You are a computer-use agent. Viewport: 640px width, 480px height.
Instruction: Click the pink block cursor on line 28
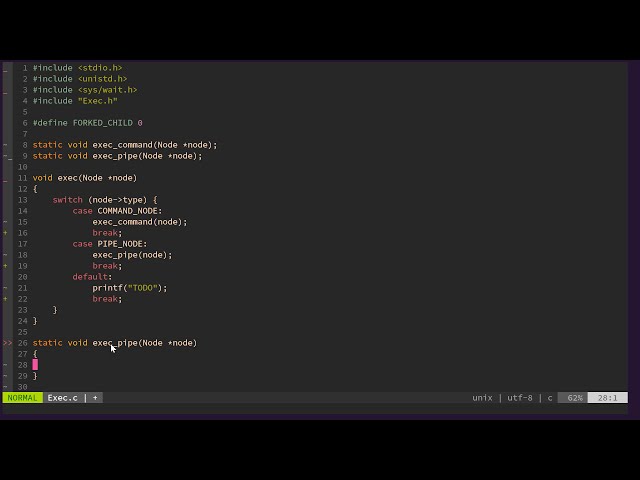coord(35,365)
